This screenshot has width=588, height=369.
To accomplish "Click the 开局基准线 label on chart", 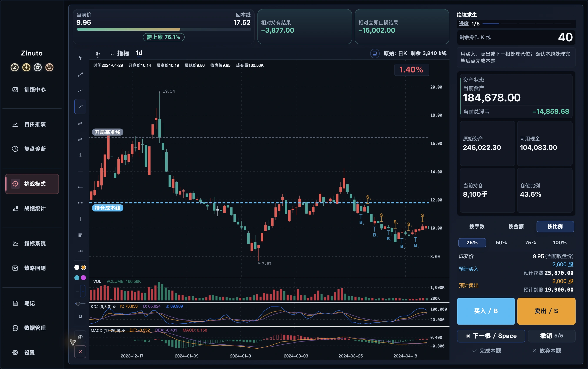I will (x=107, y=132).
